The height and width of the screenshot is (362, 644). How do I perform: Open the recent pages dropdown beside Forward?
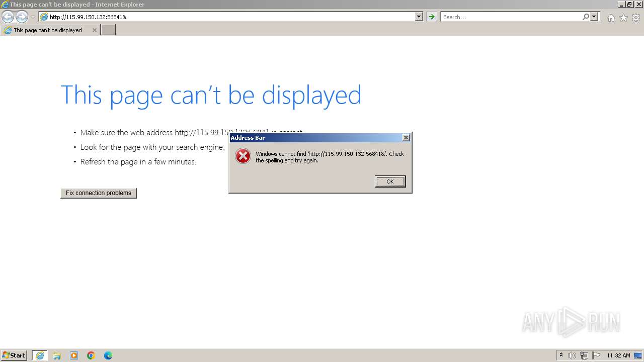33,17
